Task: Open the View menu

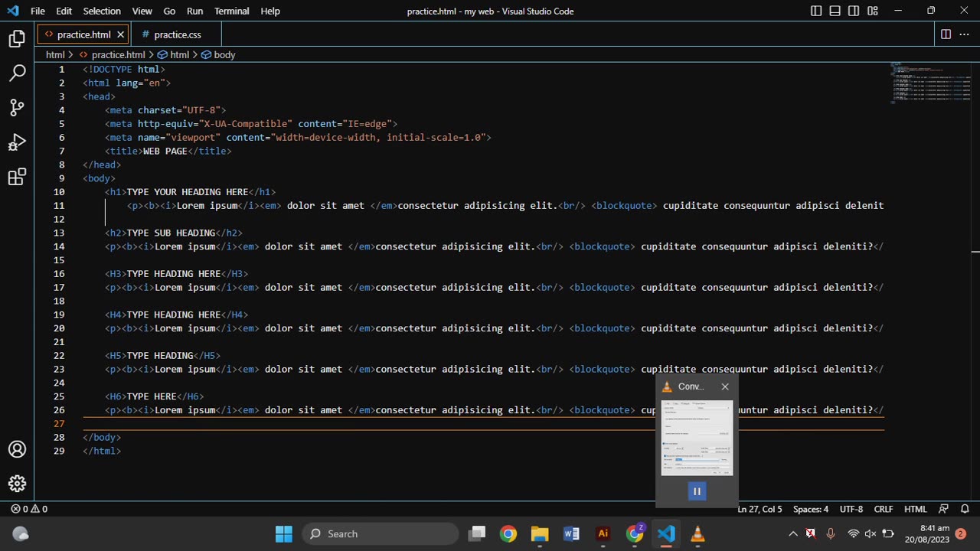Action: [142, 11]
